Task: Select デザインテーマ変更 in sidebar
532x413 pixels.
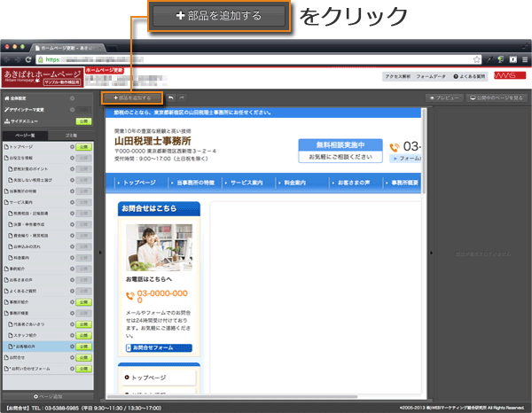Action: [x=24, y=110]
